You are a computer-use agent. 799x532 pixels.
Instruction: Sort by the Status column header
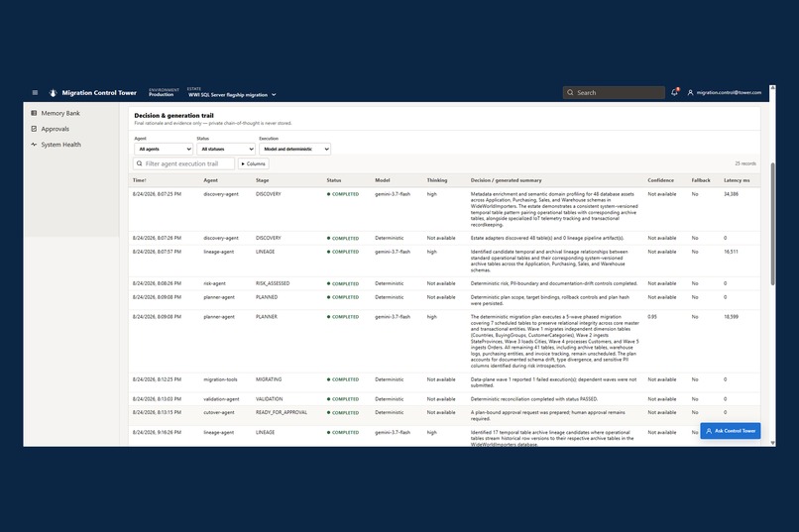coord(334,180)
